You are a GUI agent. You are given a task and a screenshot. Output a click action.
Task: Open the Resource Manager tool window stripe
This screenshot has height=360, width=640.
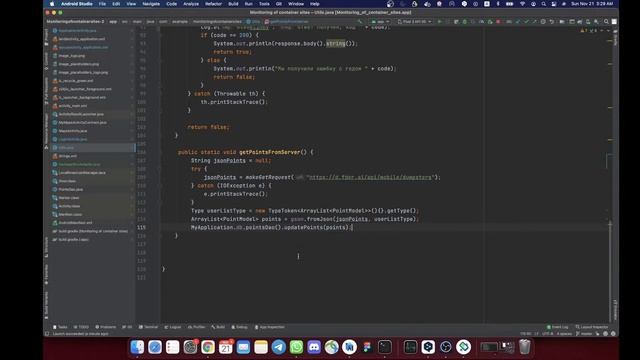click(x=46, y=131)
